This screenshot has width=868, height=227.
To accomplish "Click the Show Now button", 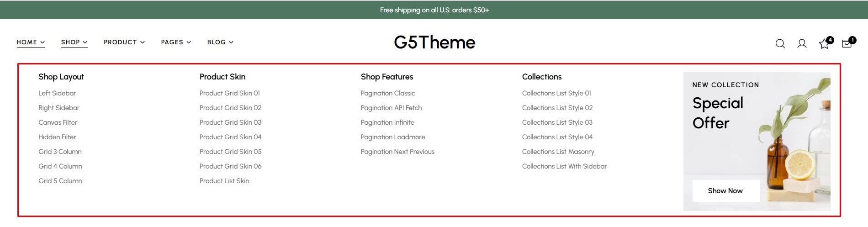I will [725, 191].
